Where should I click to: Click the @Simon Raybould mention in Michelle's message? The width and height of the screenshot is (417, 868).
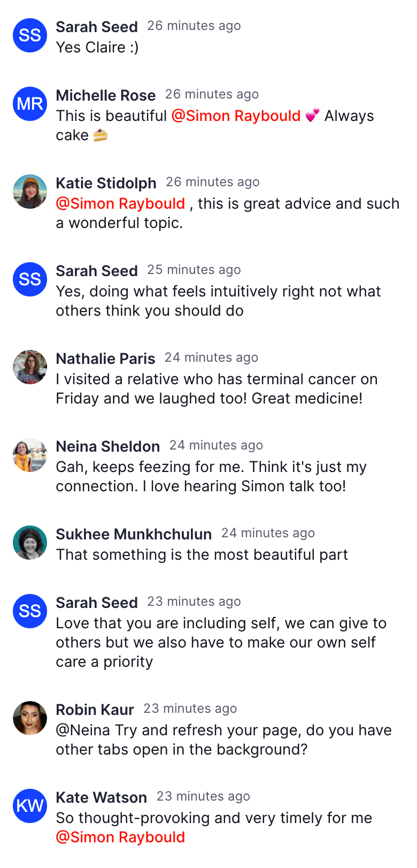(236, 116)
